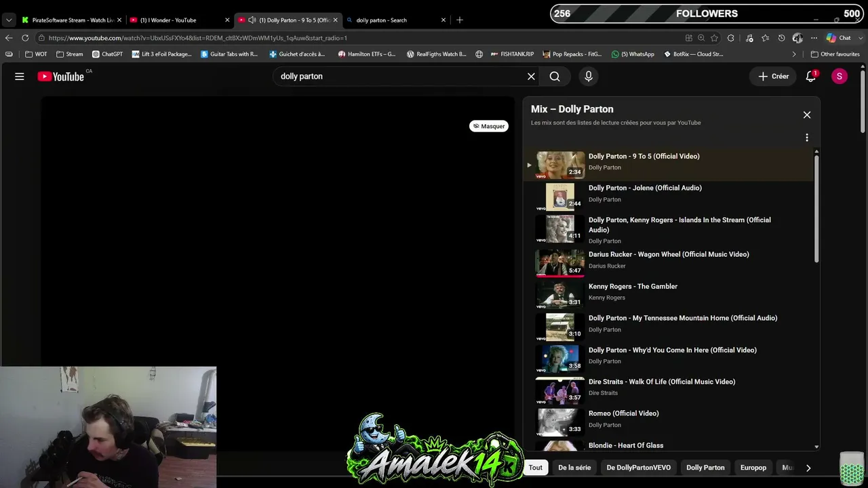This screenshot has width=868, height=488.
Task: Click the mix playlist scrollbar
Action: click(816, 209)
